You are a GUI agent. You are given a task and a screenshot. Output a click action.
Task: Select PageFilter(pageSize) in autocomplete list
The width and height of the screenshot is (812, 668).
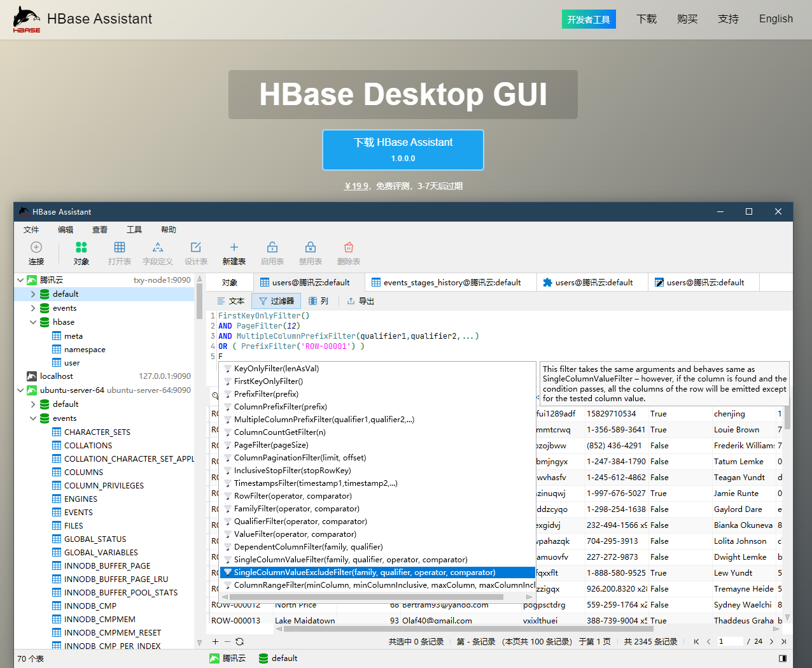coord(377,445)
